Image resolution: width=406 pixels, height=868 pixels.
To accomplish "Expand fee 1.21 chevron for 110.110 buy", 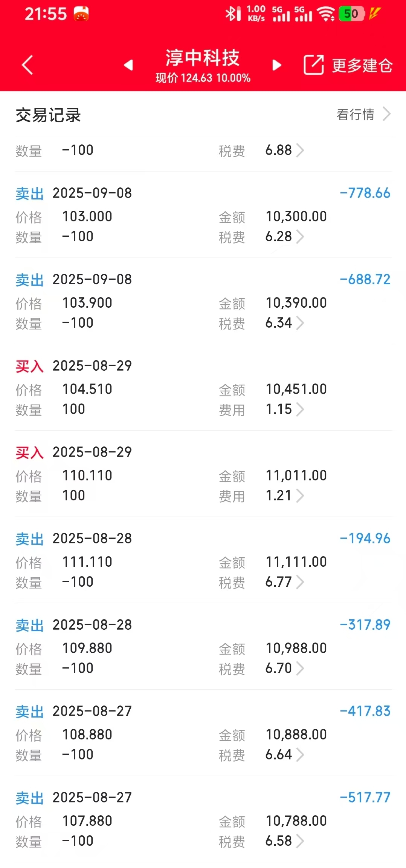I will (300, 496).
